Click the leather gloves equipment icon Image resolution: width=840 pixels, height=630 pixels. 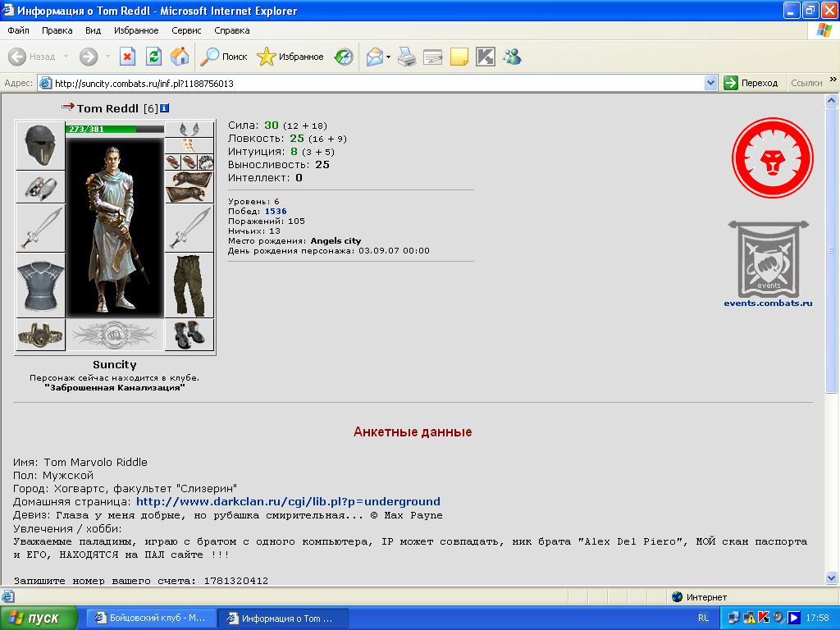[x=189, y=187]
